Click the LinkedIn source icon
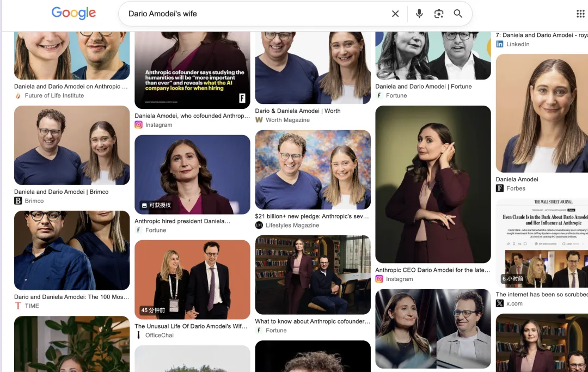588x372 pixels. [499, 44]
